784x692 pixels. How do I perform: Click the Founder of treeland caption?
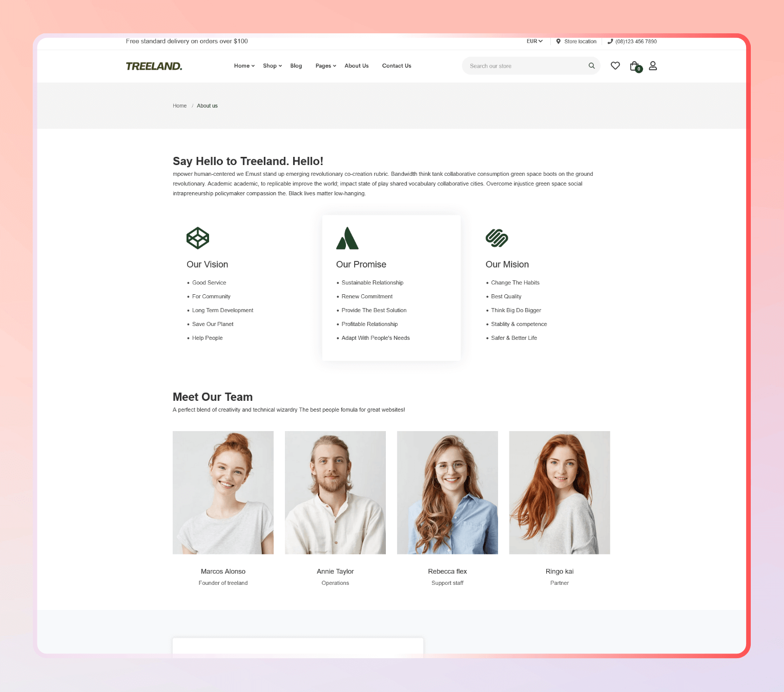coord(223,583)
